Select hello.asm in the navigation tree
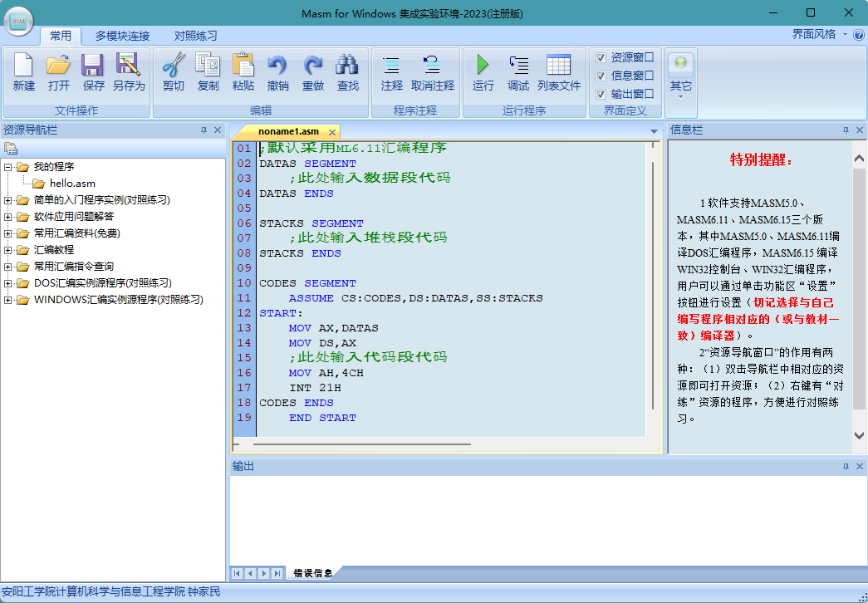 click(x=72, y=184)
